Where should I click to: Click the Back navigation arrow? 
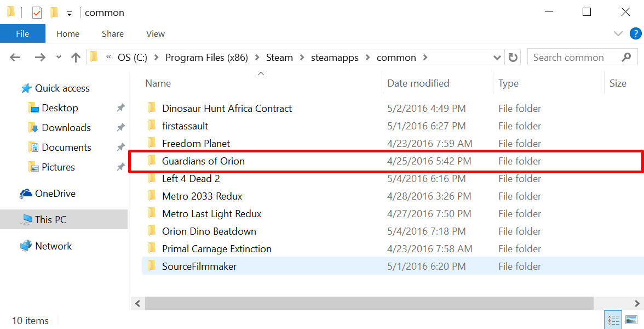[15, 58]
